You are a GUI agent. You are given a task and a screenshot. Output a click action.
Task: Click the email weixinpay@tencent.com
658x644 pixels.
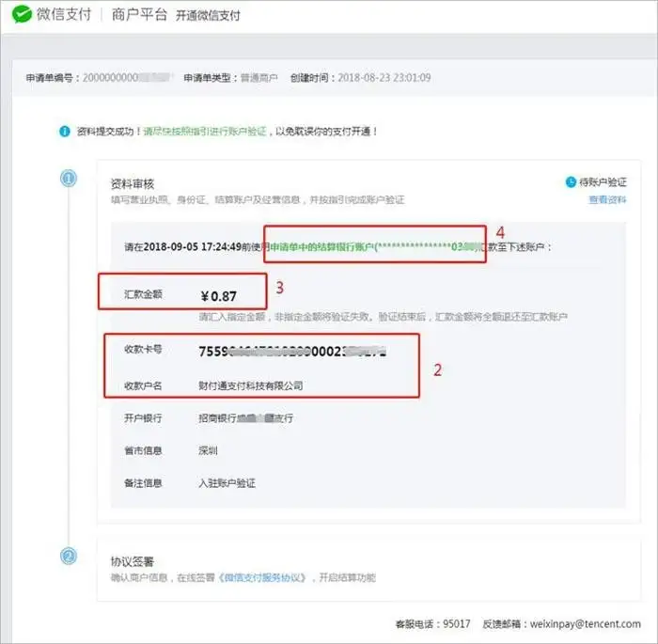[586, 624]
